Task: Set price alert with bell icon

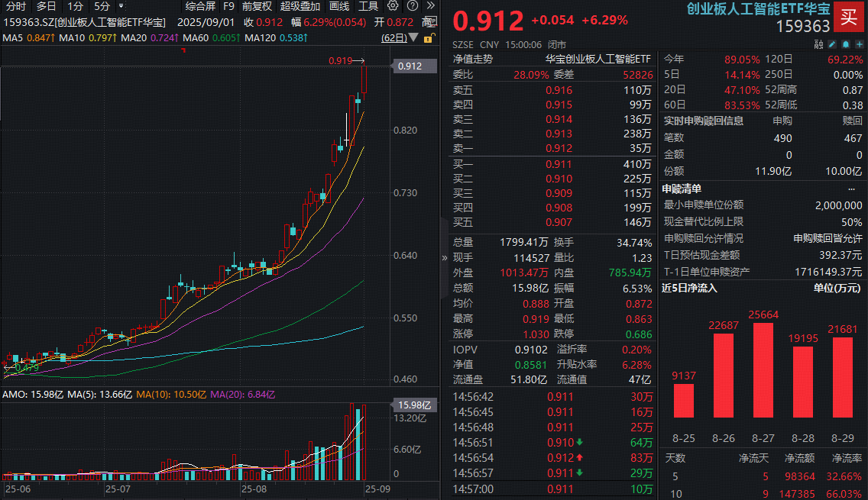Action: point(844,45)
